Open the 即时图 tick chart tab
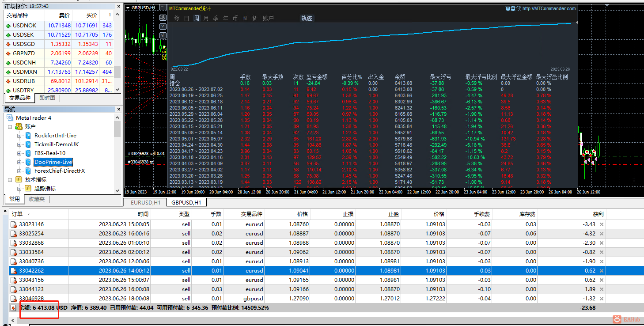 coord(47,98)
